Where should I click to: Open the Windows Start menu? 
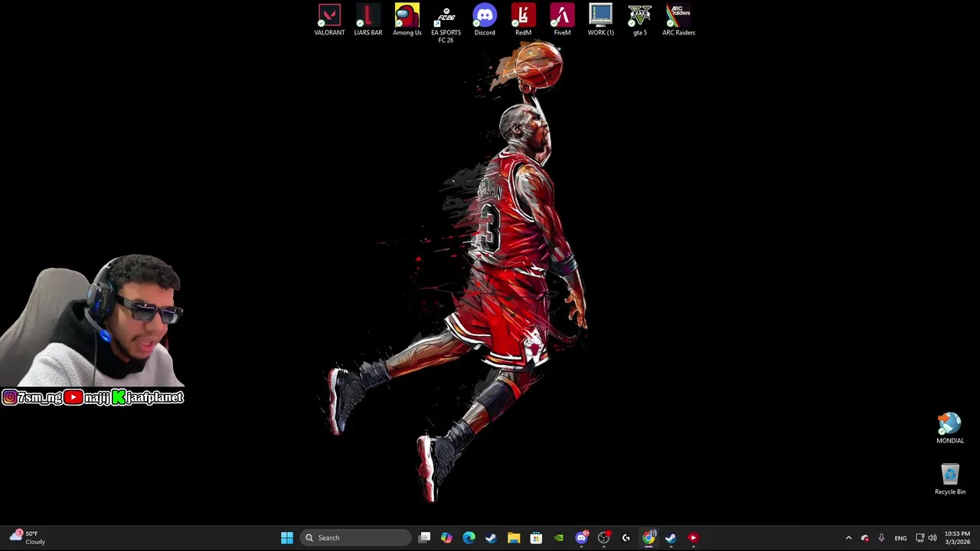click(287, 538)
